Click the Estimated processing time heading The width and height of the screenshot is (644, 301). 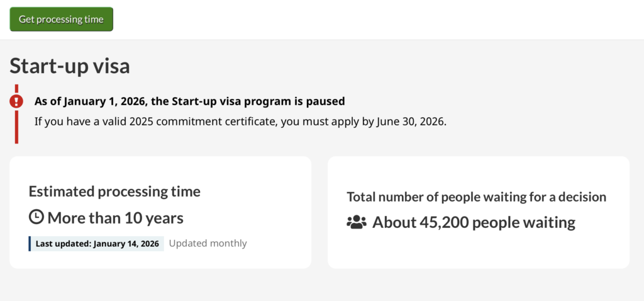(114, 191)
